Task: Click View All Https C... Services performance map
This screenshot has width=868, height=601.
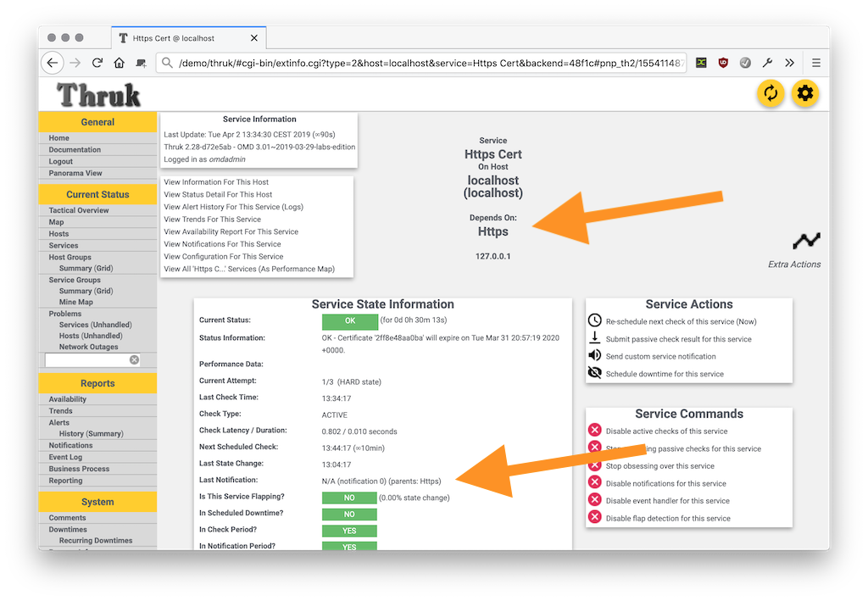Action: [x=249, y=269]
